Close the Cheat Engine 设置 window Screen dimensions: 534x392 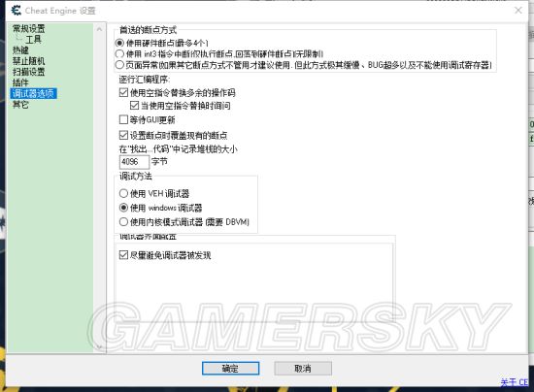coord(518,11)
